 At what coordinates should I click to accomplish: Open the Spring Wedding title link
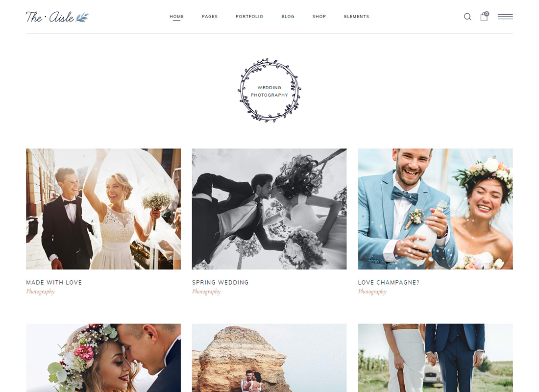(x=220, y=282)
